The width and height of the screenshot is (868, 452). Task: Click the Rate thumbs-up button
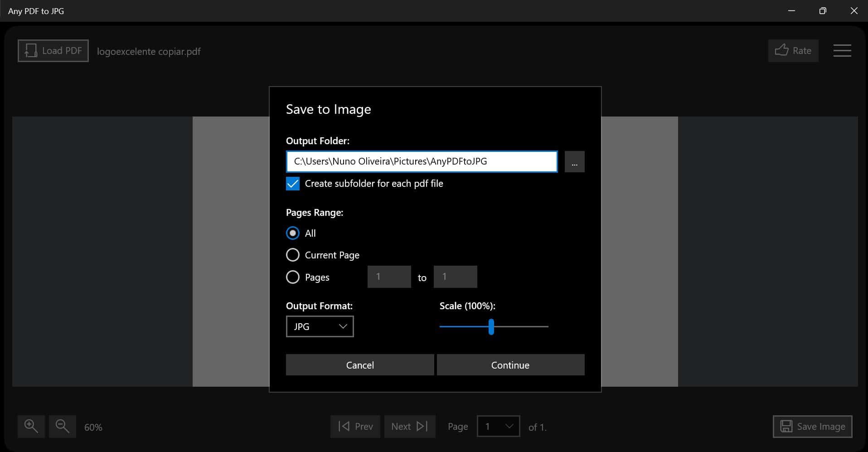pos(793,51)
